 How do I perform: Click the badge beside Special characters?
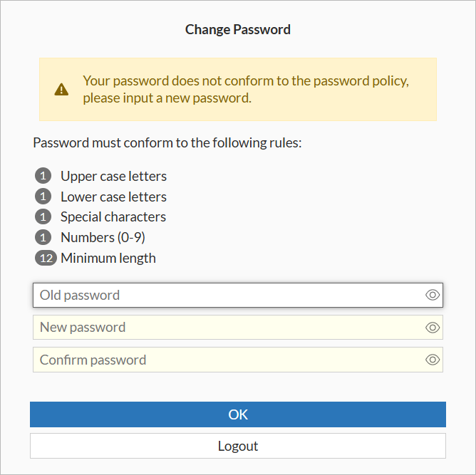(43, 216)
